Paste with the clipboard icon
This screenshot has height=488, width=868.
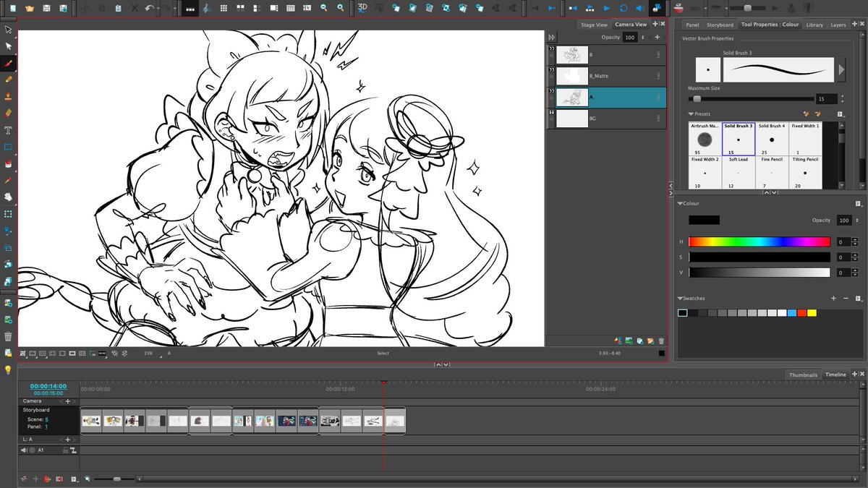118,8
